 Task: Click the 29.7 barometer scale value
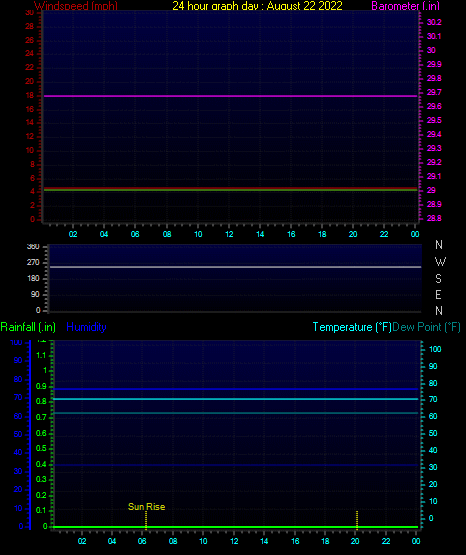434,92
